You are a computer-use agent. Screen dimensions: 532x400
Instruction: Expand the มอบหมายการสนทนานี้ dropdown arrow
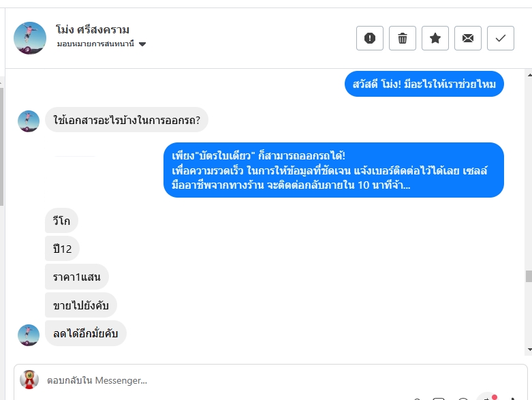(142, 44)
